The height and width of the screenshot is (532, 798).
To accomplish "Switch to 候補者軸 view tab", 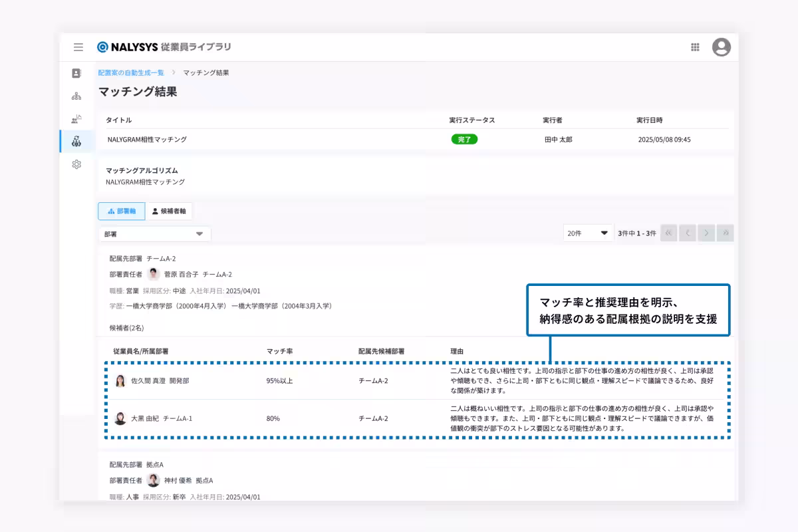I will [169, 211].
